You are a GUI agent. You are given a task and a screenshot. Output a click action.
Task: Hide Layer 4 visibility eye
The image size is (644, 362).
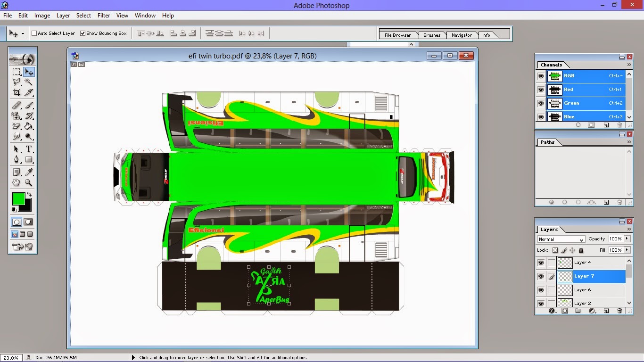pyautogui.click(x=541, y=263)
